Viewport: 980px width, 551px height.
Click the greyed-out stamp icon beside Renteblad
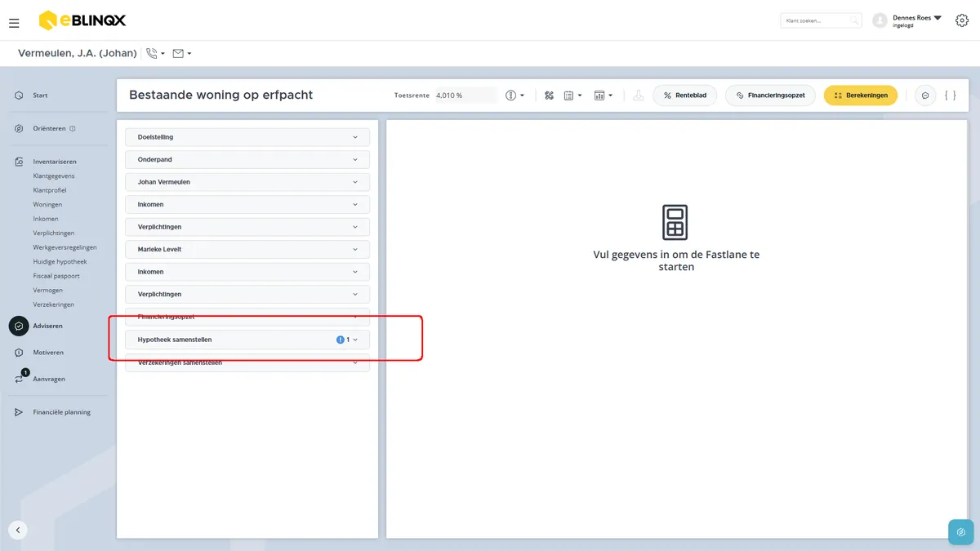[x=638, y=96]
